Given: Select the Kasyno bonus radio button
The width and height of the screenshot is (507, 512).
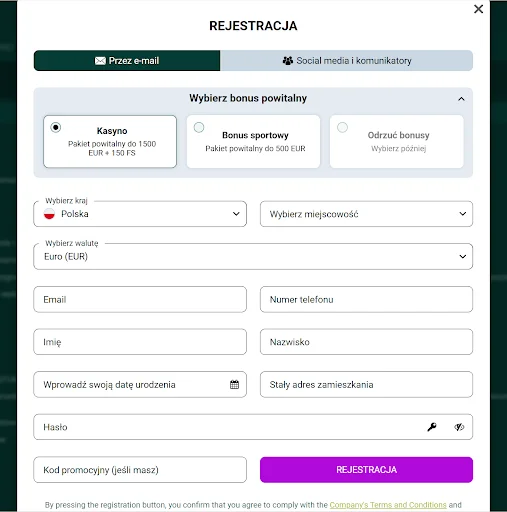Looking at the screenshot, I should click(x=56, y=127).
